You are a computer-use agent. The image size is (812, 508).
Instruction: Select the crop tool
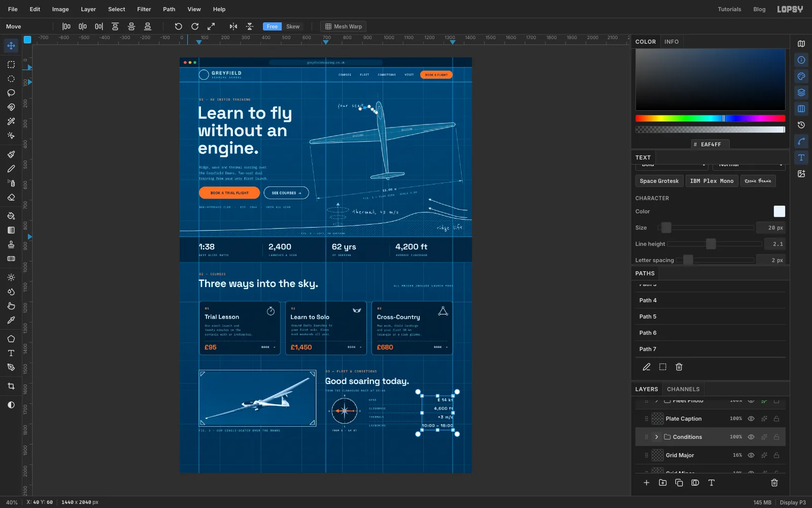point(11,386)
